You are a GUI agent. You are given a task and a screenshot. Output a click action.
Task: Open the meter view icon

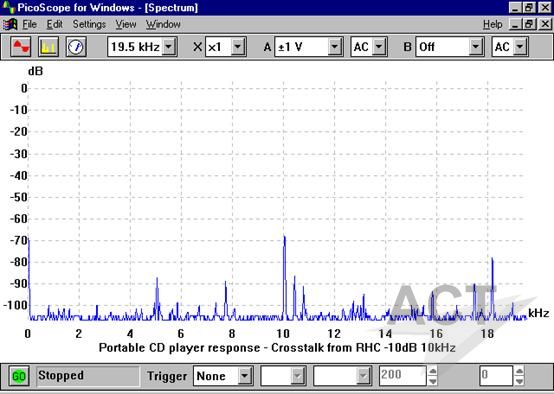[x=76, y=47]
